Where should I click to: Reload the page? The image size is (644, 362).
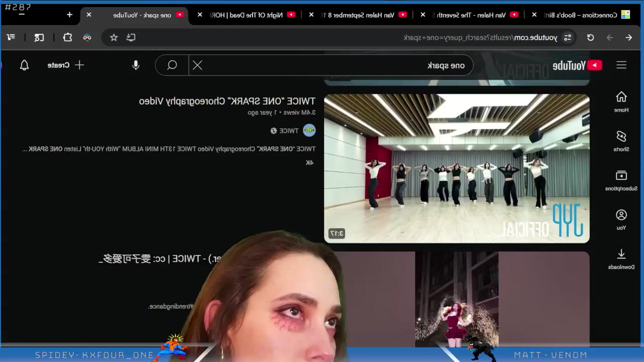[591, 38]
